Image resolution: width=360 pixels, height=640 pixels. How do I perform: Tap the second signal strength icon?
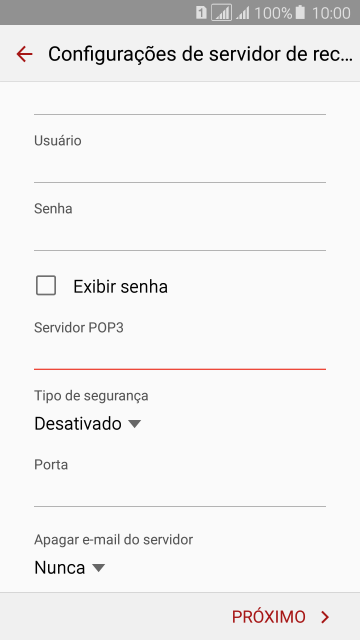tap(243, 13)
